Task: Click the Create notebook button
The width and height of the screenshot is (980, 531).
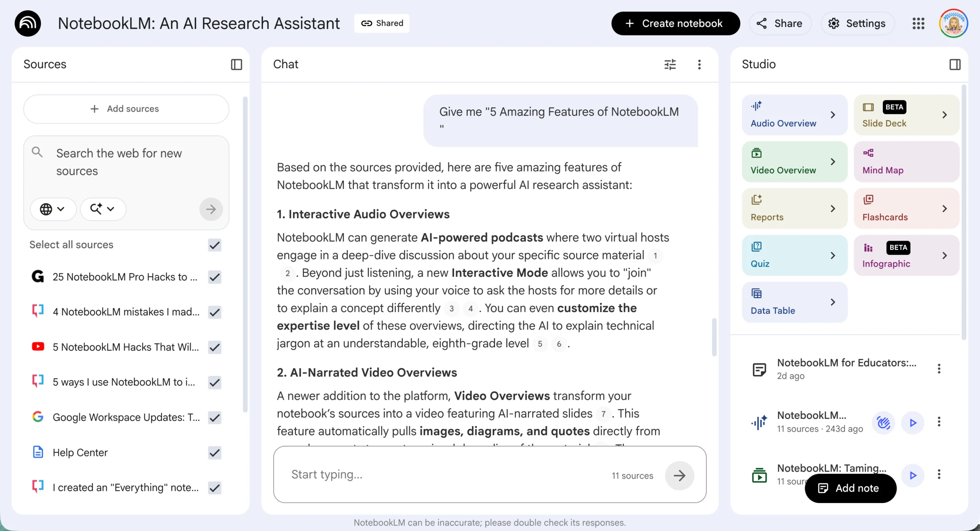Action: 675,23
